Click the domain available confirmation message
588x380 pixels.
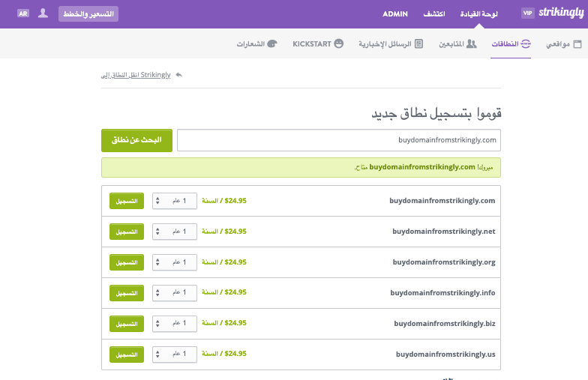[301, 168]
